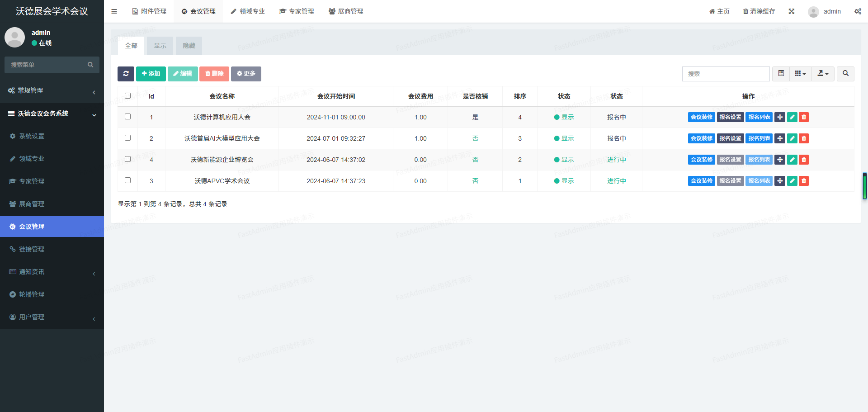Open the admin user dropdown in top bar
Viewport: 868px width, 412px height.
coord(825,11)
